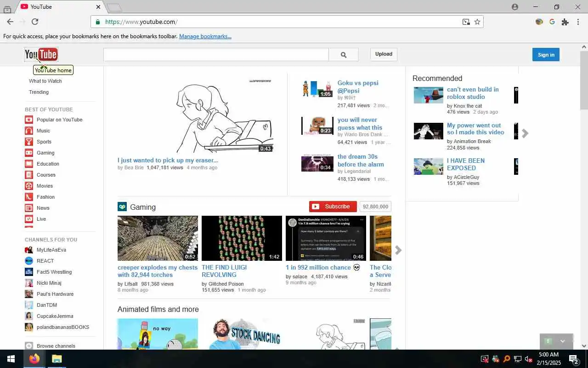Click the YouTube home logo
Viewport: 588px width, 368px height.
pos(41,54)
